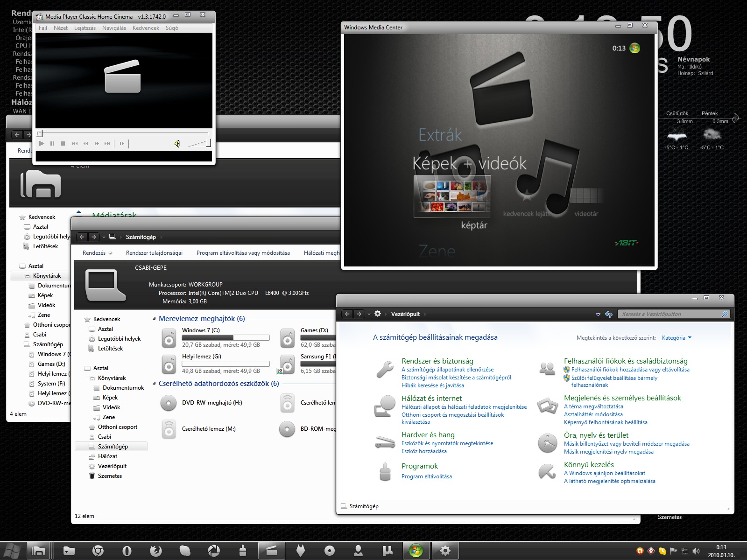Mute audio via speaker icon in Media Player Classic
Image resolution: width=747 pixels, height=560 pixels.
point(177,144)
